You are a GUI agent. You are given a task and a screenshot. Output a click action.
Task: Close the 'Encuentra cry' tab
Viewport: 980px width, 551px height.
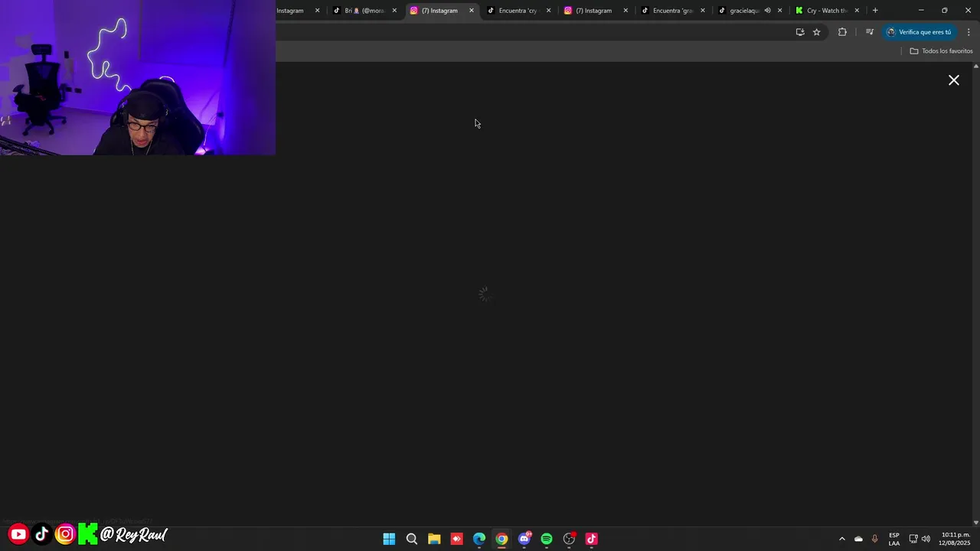[548, 11]
